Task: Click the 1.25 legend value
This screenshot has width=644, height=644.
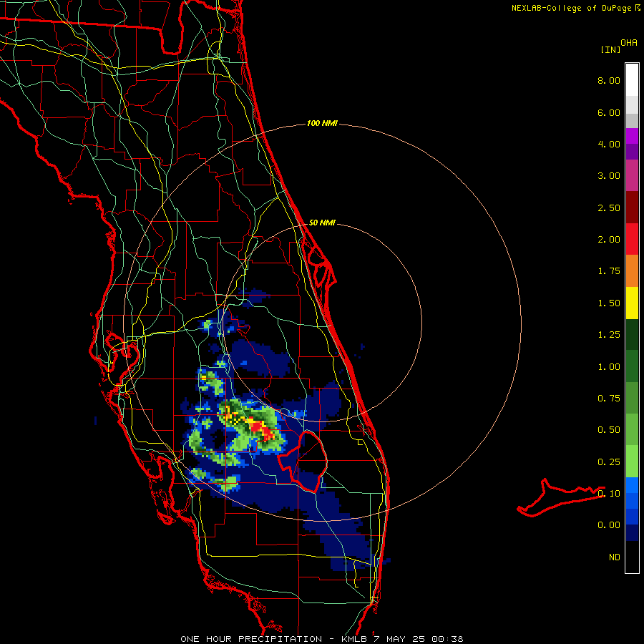Action: [x=609, y=335]
